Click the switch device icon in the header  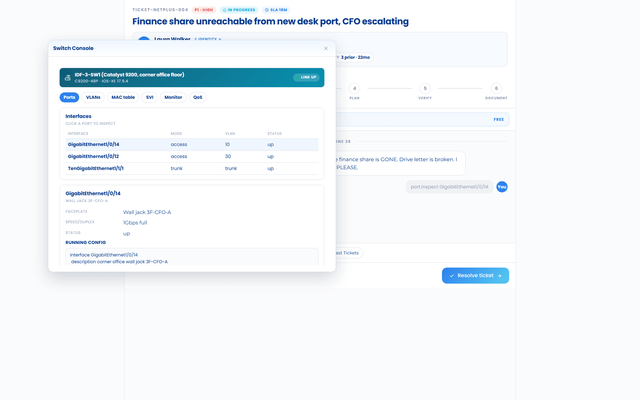[x=68, y=78]
